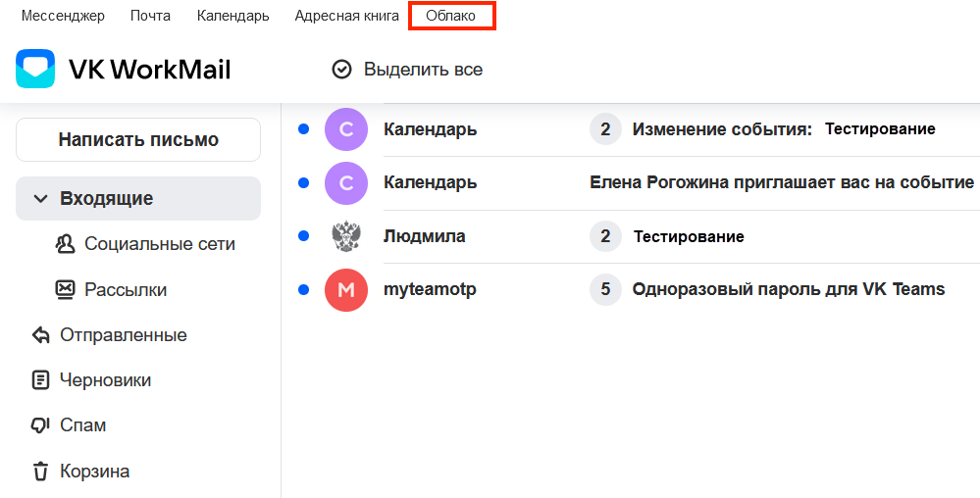The width and height of the screenshot is (980, 498).
Task: Click the Людмила sender avatar emblem
Action: coord(345,236)
